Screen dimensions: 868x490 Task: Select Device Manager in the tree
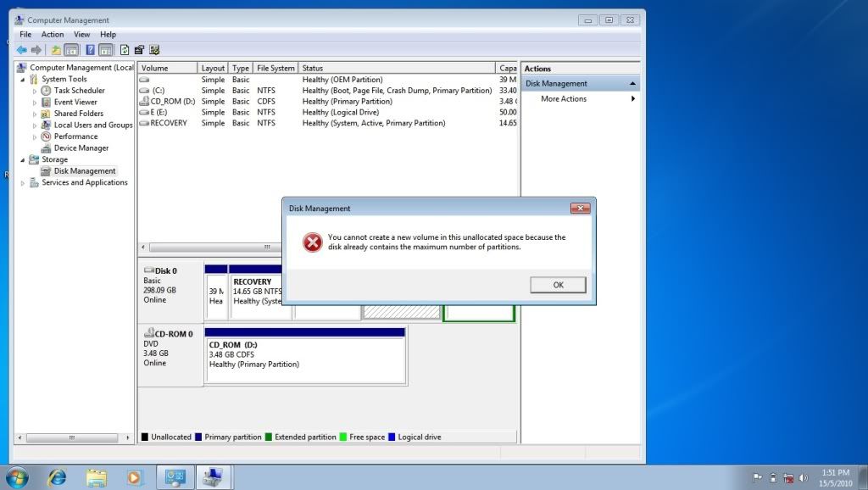point(81,148)
